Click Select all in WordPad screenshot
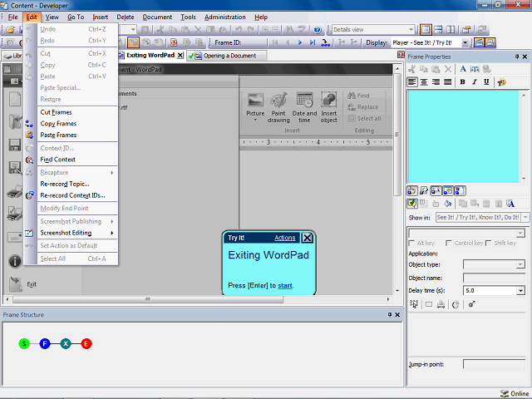This screenshot has width=532, height=399. point(364,118)
